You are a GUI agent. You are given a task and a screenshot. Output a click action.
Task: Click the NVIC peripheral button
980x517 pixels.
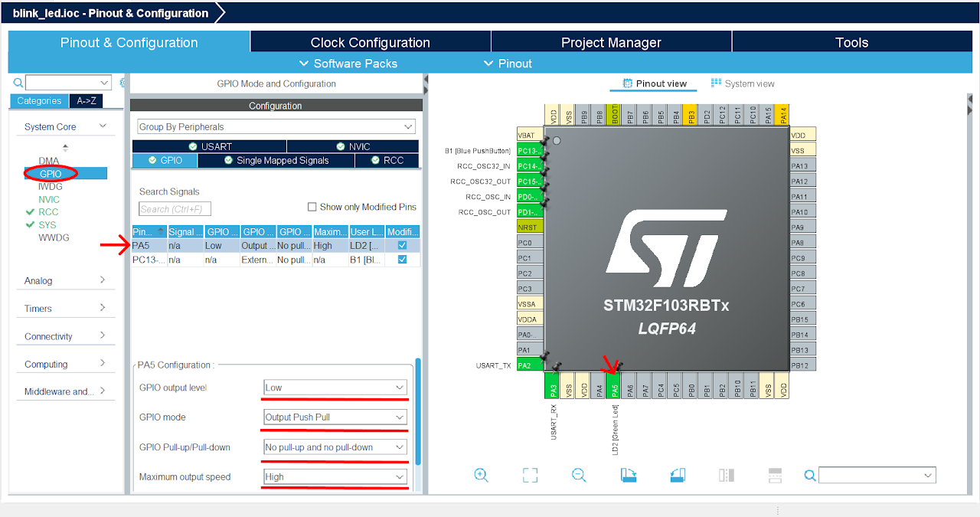(x=354, y=146)
